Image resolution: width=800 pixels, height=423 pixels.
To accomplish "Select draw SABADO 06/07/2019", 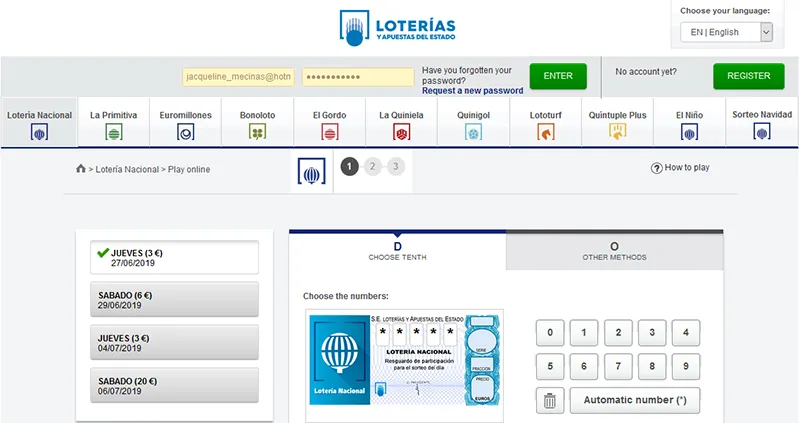I will (174, 386).
